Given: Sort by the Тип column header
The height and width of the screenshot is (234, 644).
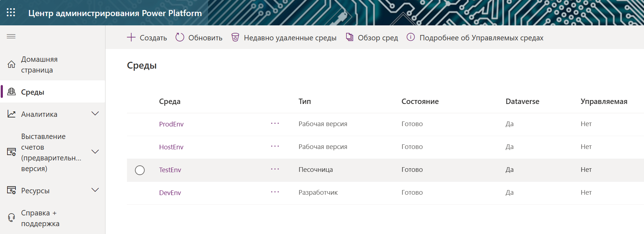Looking at the screenshot, I should tap(305, 101).
